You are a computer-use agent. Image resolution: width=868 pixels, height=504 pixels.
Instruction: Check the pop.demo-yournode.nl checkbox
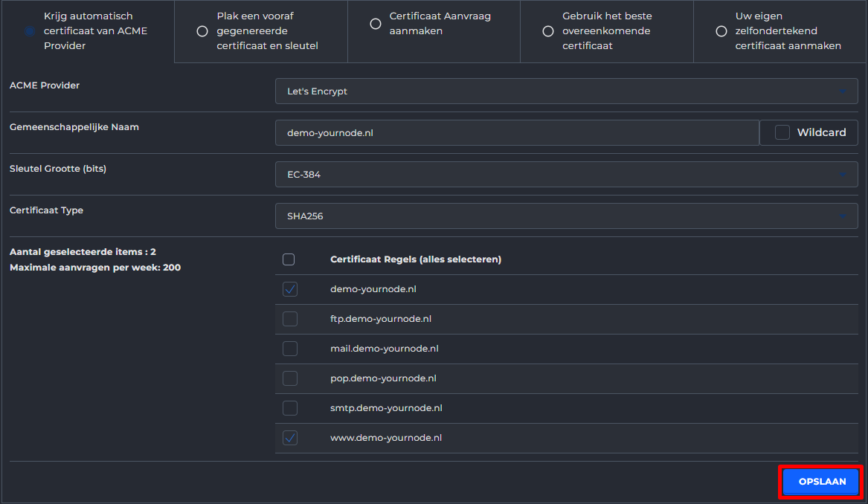click(x=290, y=378)
